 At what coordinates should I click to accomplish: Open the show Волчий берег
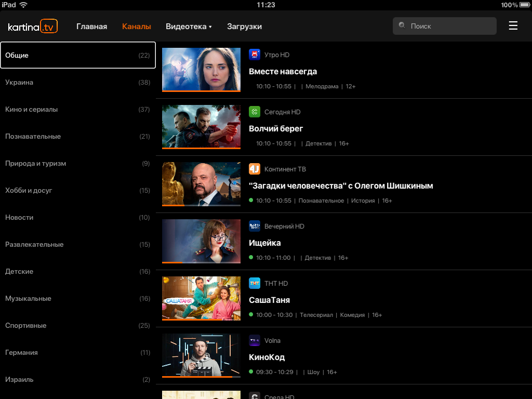point(276,129)
